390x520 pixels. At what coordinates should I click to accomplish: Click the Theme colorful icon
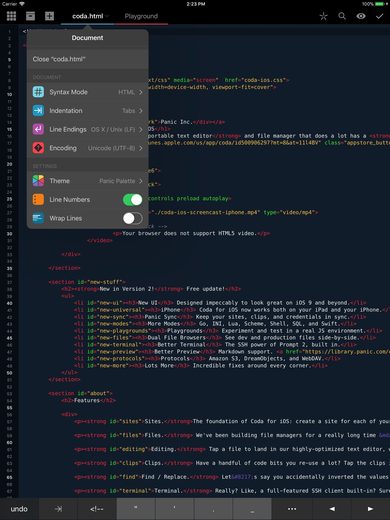click(38, 181)
